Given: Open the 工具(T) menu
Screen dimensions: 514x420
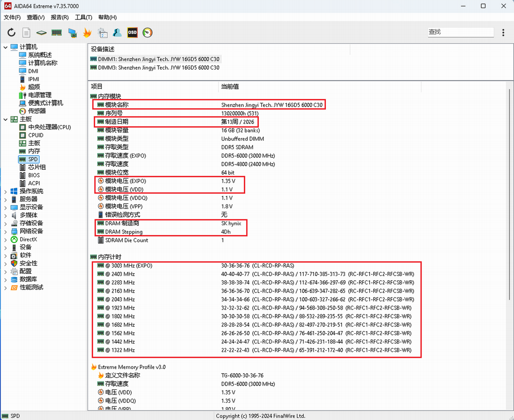Looking at the screenshot, I should point(84,17).
